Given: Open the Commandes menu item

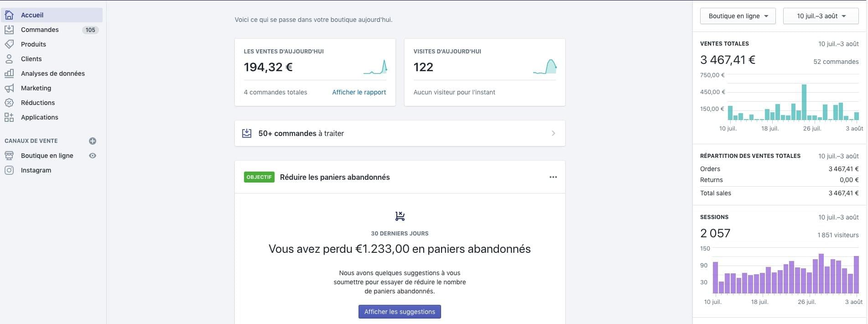Looking at the screenshot, I should pos(40,30).
